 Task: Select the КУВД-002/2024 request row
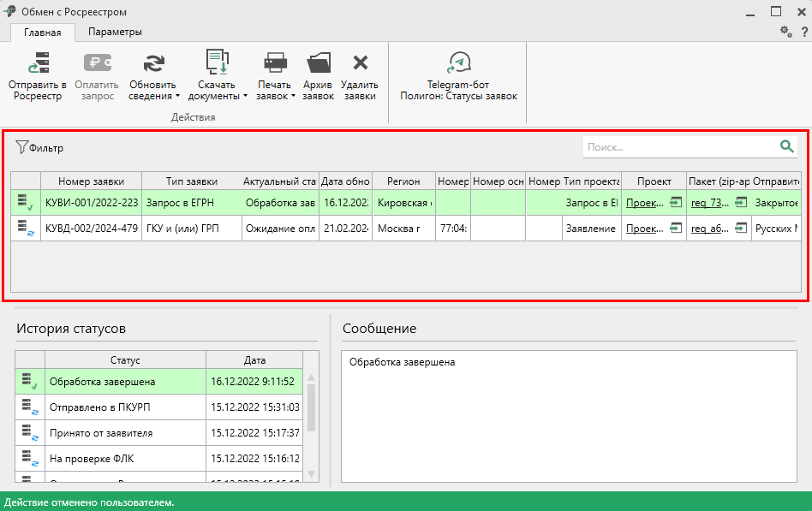[x=92, y=229]
